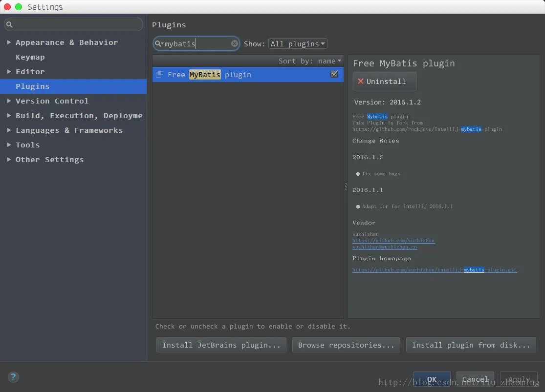This screenshot has width=545, height=392.
Task: Disable the Free MyBatis plugin checkbox
Action: pyautogui.click(x=334, y=74)
